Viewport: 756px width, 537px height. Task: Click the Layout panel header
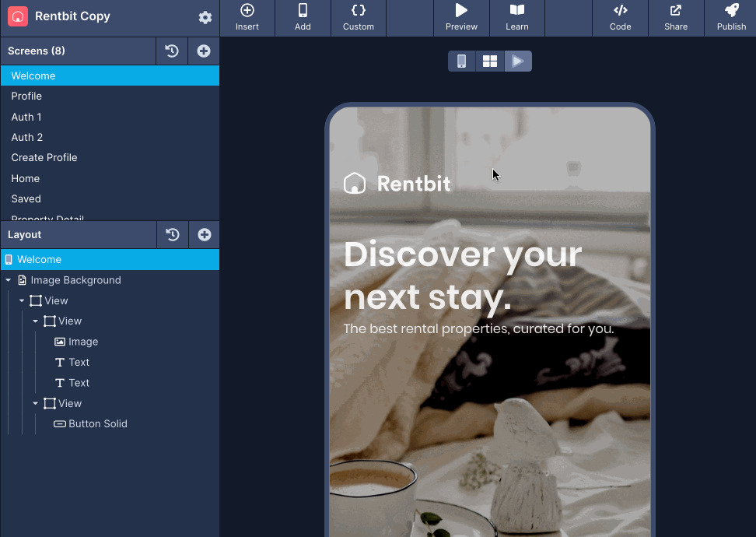pyautogui.click(x=79, y=235)
